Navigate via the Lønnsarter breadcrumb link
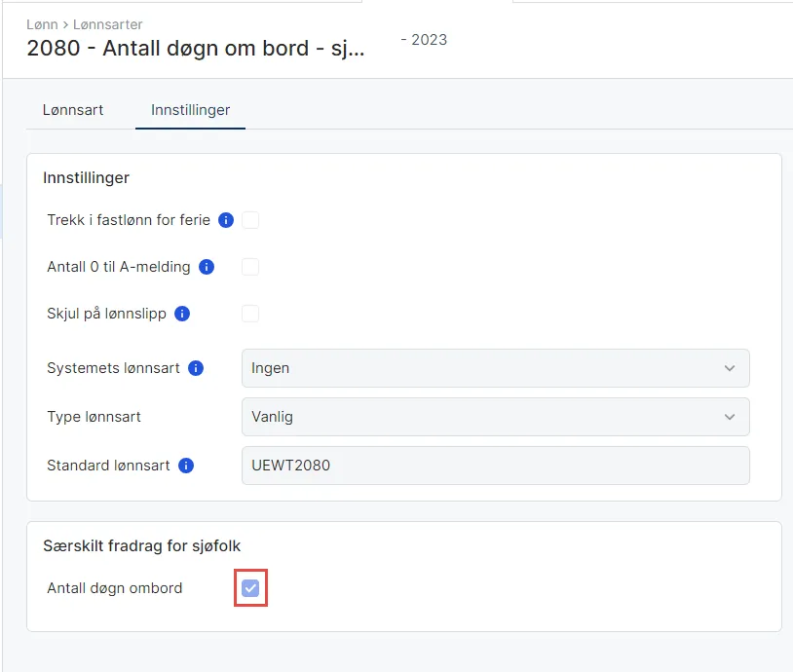The height and width of the screenshot is (672, 793). (107, 24)
